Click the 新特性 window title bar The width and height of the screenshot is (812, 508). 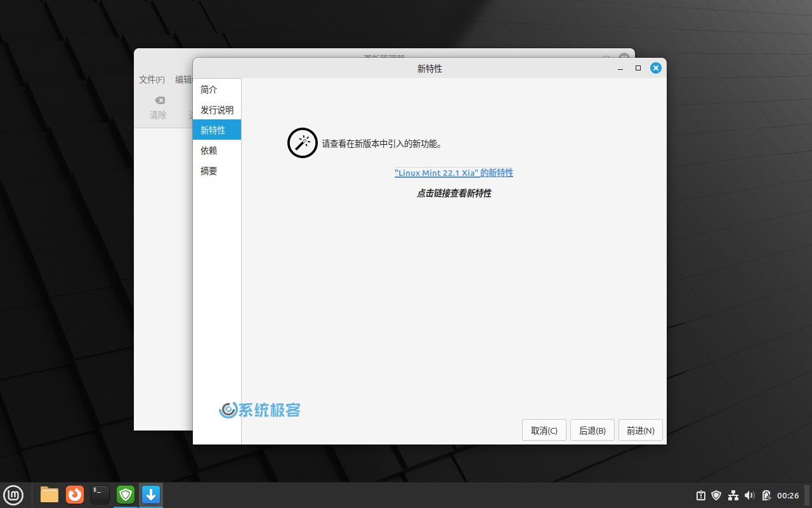click(x=429, y=69)
